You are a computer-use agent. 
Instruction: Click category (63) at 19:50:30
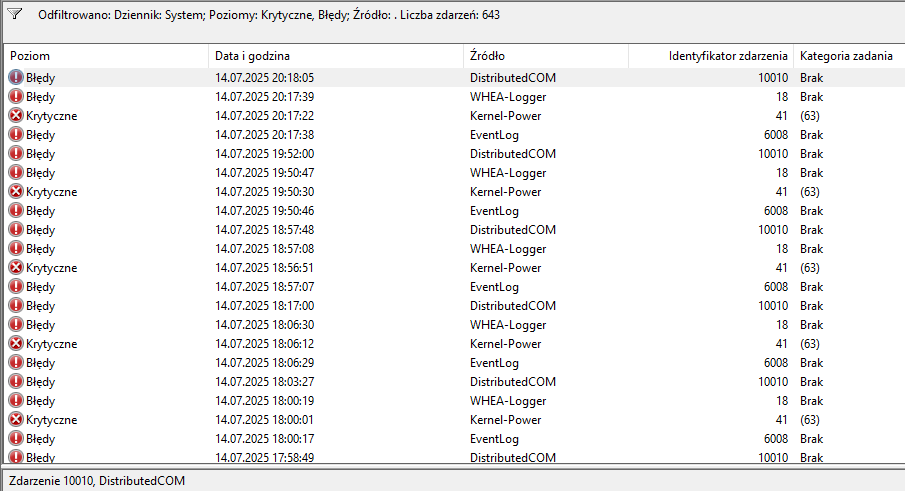pyautogui.click(x=810, y=192)
